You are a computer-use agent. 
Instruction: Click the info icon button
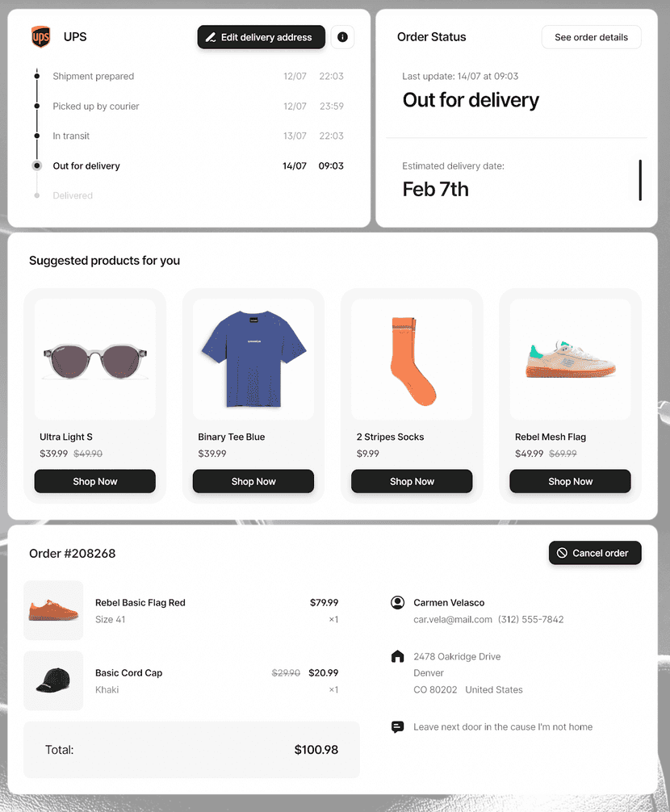[x=342, y=37]
